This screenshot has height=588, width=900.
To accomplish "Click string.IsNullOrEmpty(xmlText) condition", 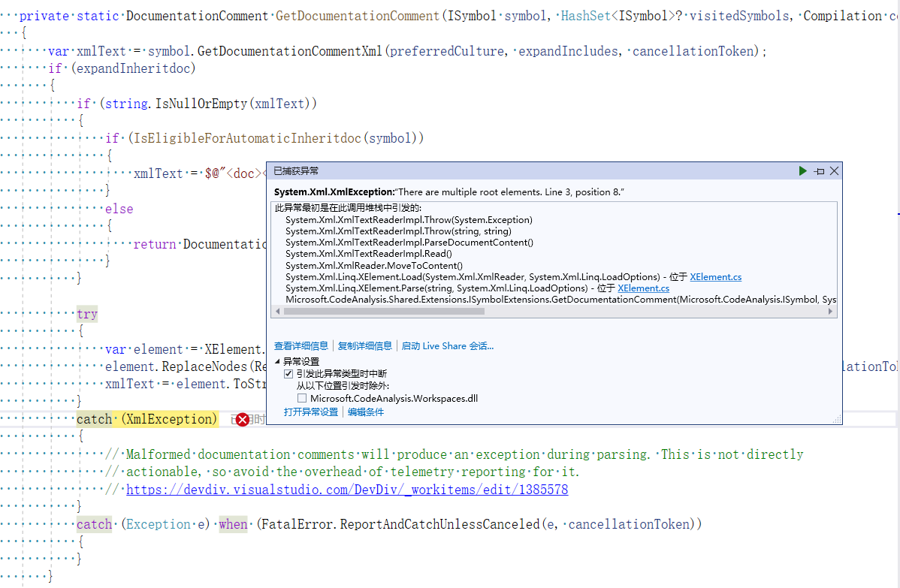I will tap(207, 104).
